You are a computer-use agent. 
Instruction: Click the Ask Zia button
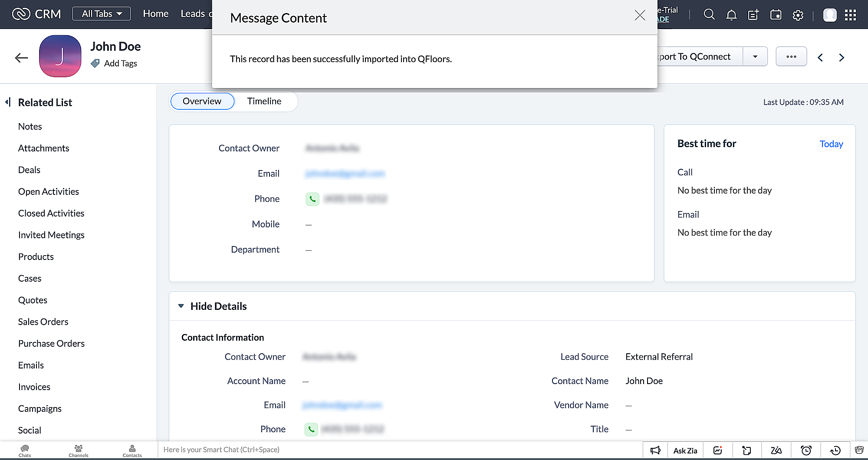pyautogui.click(x=685, y=450)
